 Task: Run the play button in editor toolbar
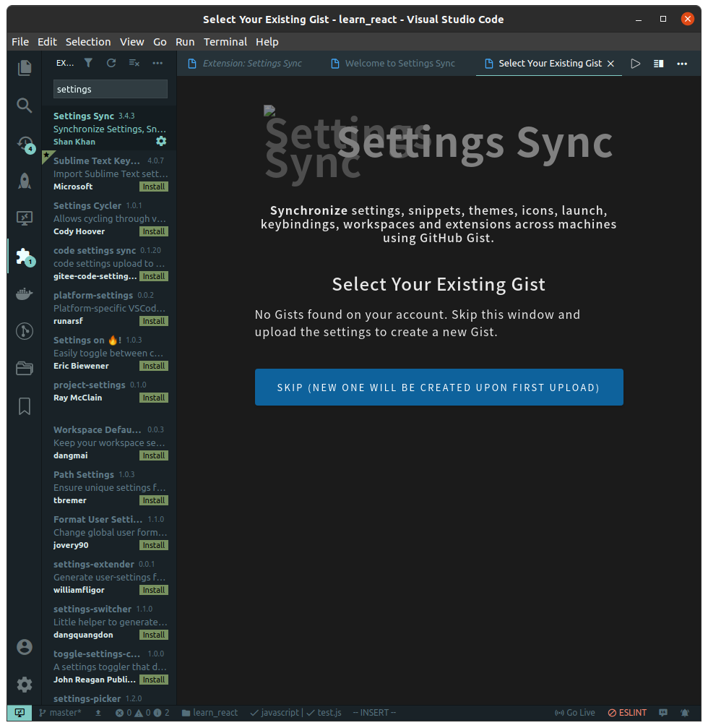pos(636,64)
